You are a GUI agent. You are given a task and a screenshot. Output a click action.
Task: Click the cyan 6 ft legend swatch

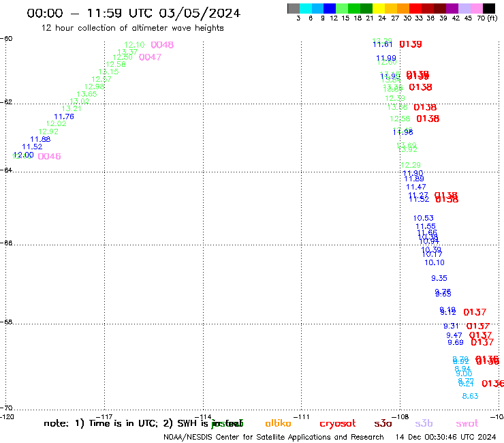coord(306,8)
